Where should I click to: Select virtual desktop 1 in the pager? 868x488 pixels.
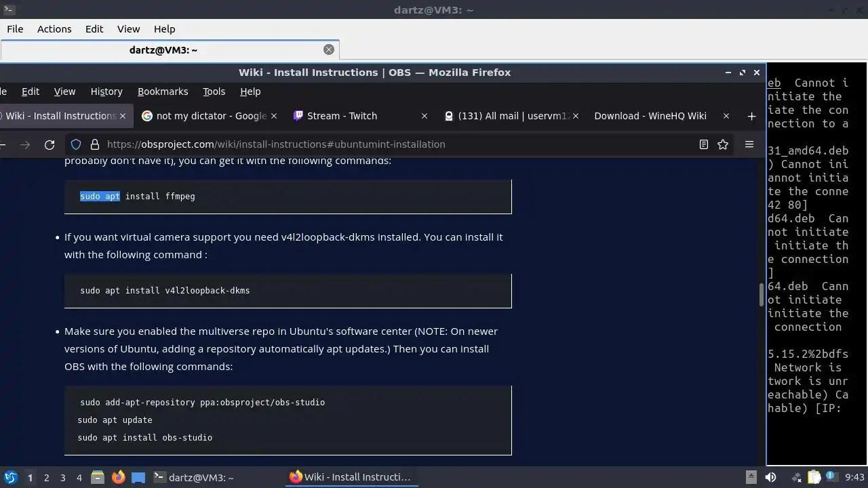30,478
